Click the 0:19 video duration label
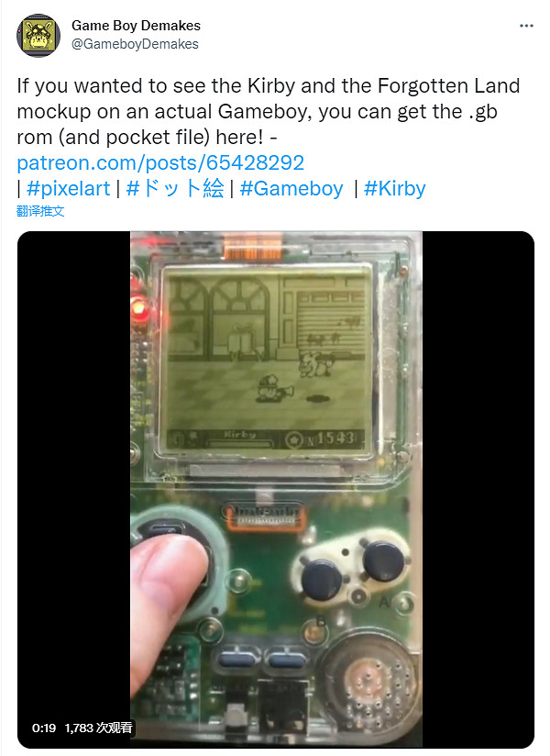Image resolution: width=550 pixels, height=756 pixels. click(x=44, y=728)
